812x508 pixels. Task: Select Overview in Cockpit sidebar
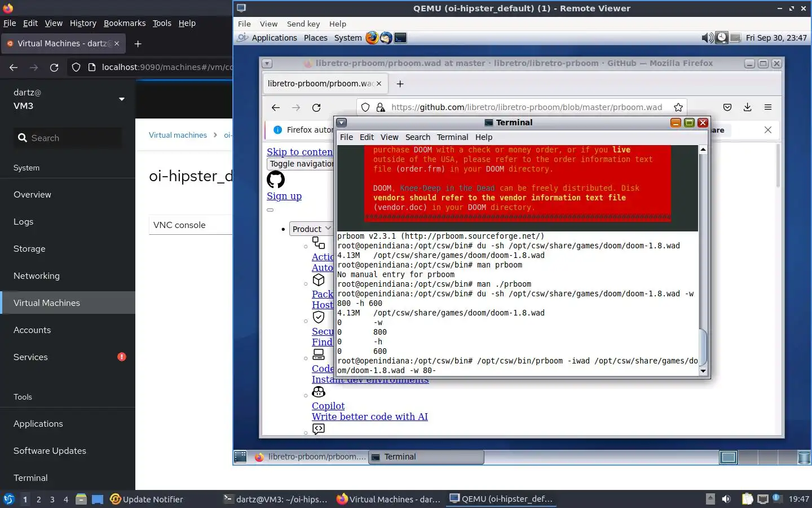[x=68, y=195]
